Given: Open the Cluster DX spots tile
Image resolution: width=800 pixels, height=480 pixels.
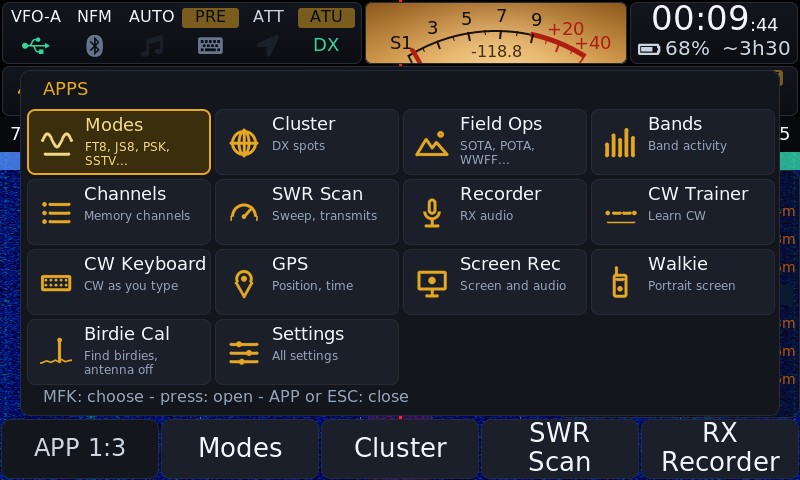Looking at the screenshot, I should coord(307,142).
